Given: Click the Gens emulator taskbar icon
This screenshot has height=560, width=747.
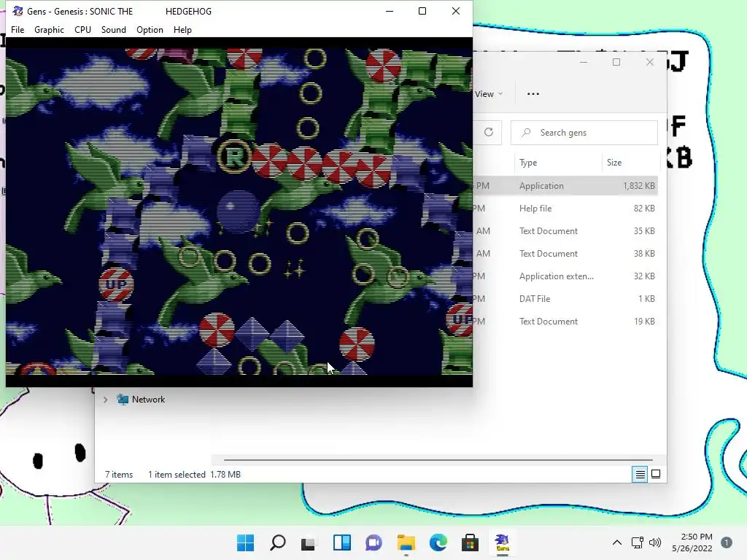Looking at the screenshot, I should tap(502, 542).
